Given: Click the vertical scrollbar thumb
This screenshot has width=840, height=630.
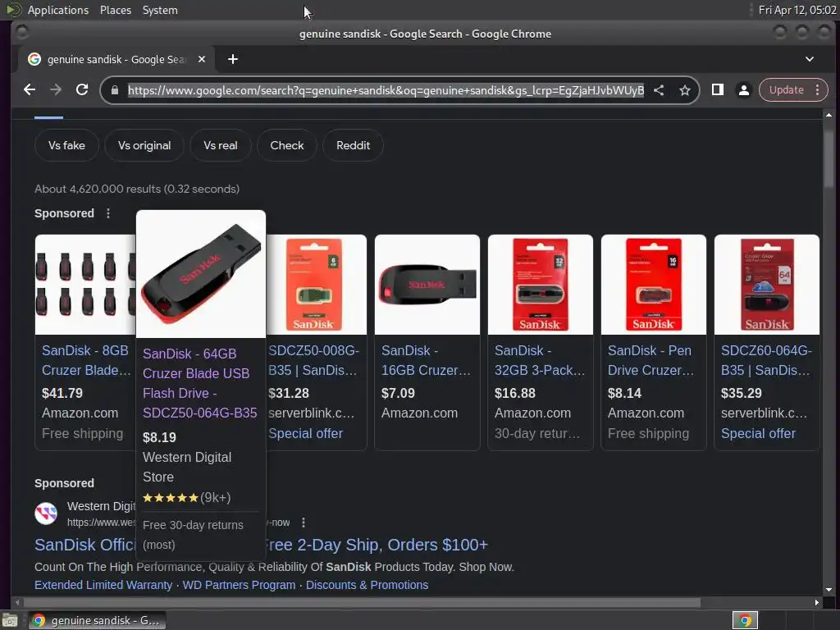Looking at the screenshot, I should (x=829, y=158).
